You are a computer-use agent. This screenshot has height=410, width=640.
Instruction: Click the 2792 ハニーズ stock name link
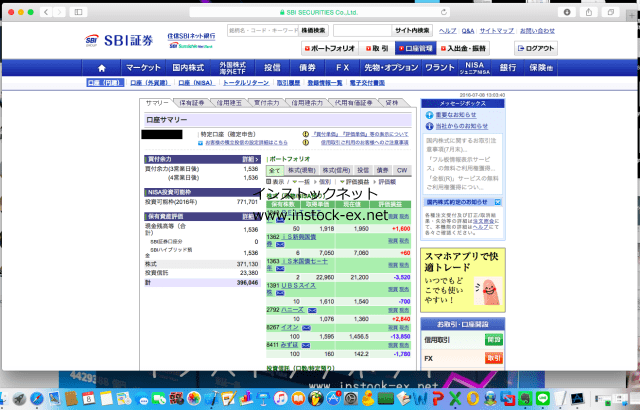coord(292,310)
